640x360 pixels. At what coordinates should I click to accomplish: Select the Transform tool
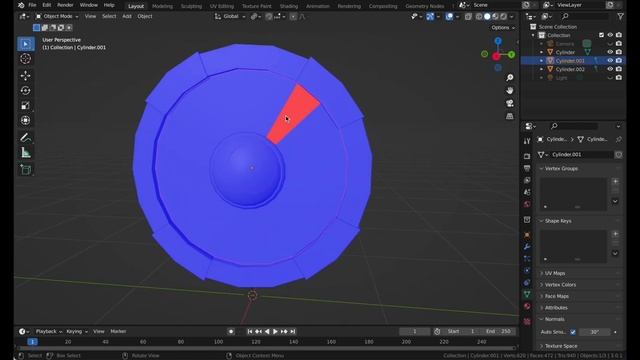coord(26,120)
